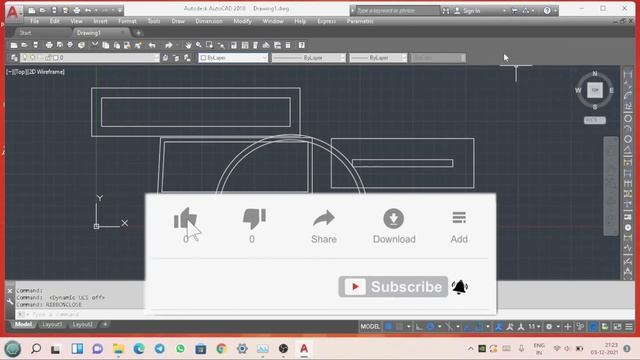Click the keyword search field in title bar
Screen dimensions: 640x360
[398, 11]
